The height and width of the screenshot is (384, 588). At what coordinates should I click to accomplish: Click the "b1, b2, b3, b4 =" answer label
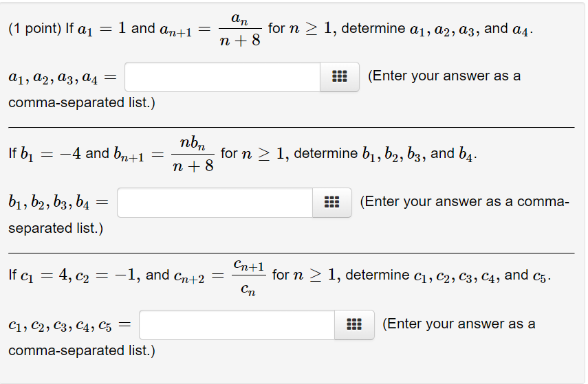coord(58,203)
